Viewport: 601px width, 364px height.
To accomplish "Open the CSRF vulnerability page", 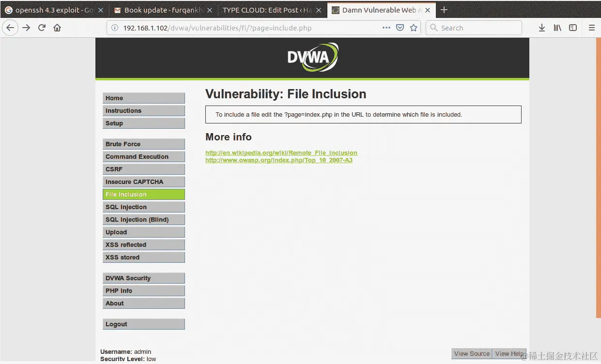I will point(144,169).
